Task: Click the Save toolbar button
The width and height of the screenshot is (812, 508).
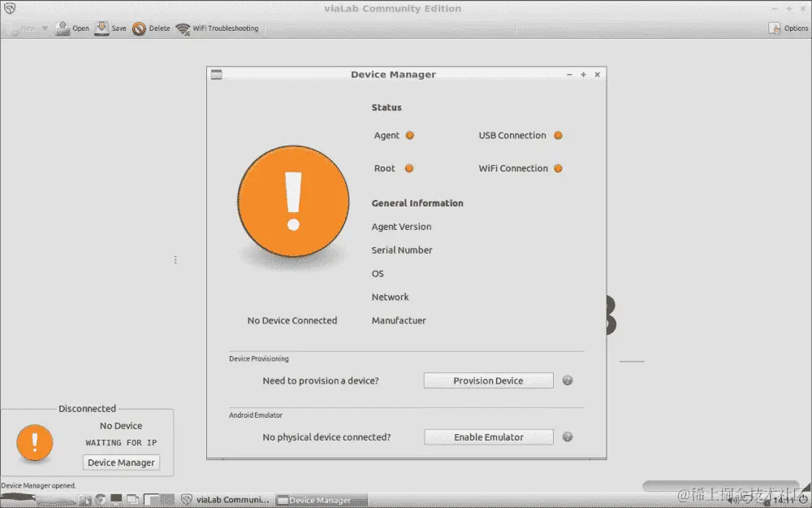Action: coord(110,28)
